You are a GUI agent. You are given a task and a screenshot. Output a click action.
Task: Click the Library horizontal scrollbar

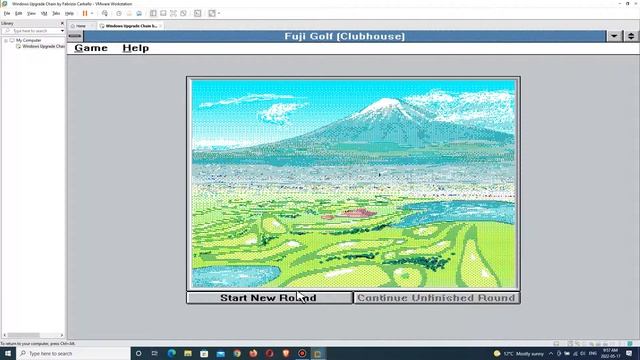coord(33,335)
